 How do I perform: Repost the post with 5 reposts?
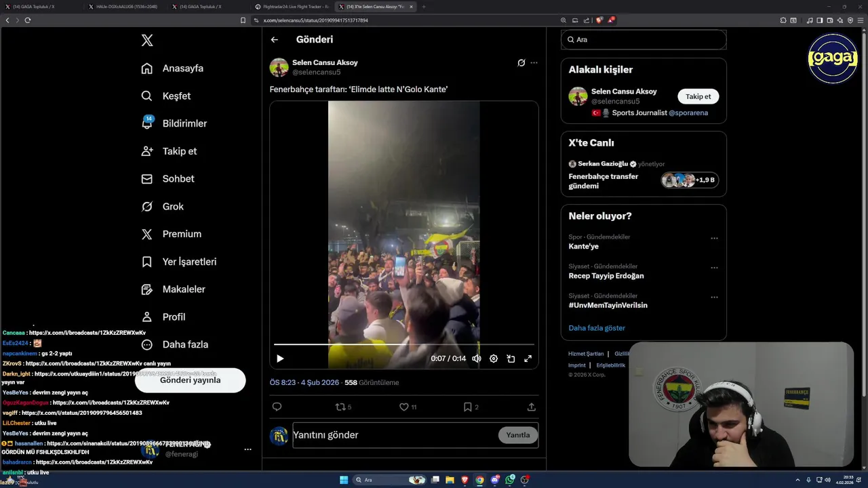344,407
